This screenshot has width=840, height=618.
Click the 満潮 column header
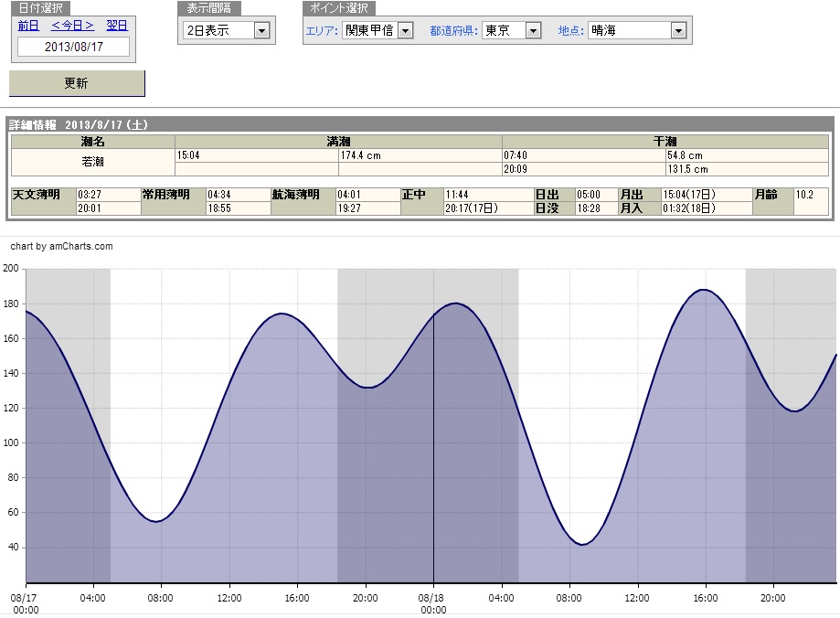(338, 142)
